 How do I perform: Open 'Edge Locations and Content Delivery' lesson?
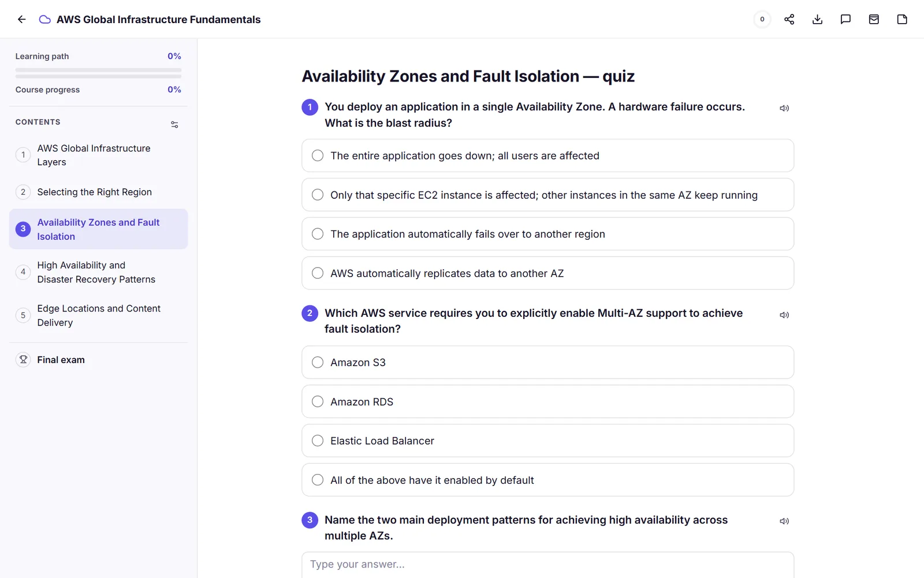(98, 316)
